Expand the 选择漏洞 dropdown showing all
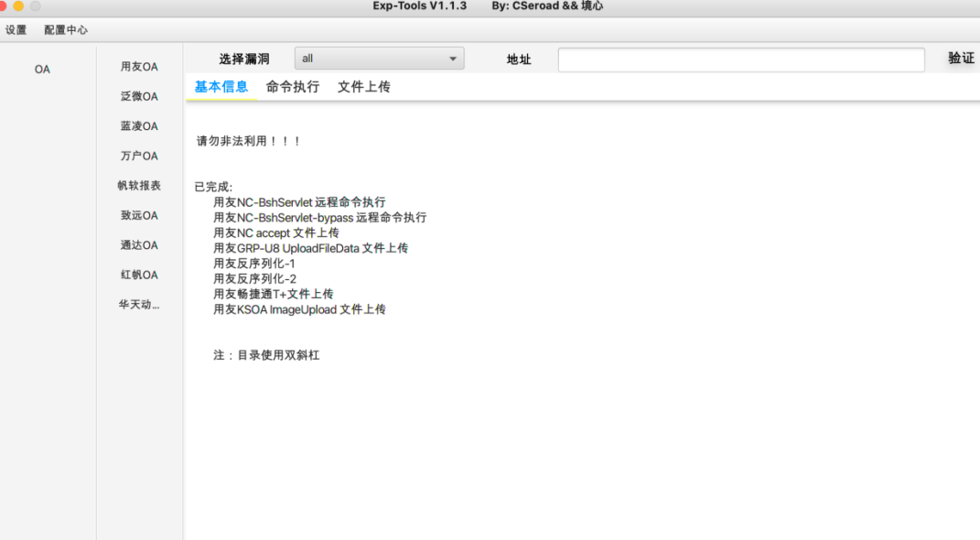980x540 pixels. [x=380, y=59]
